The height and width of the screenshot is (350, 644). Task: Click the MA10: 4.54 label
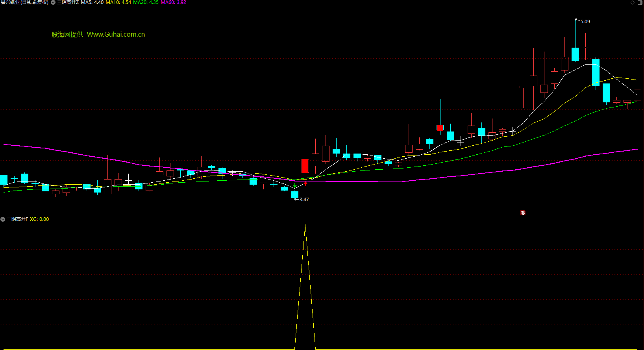[x=118, y=2]
